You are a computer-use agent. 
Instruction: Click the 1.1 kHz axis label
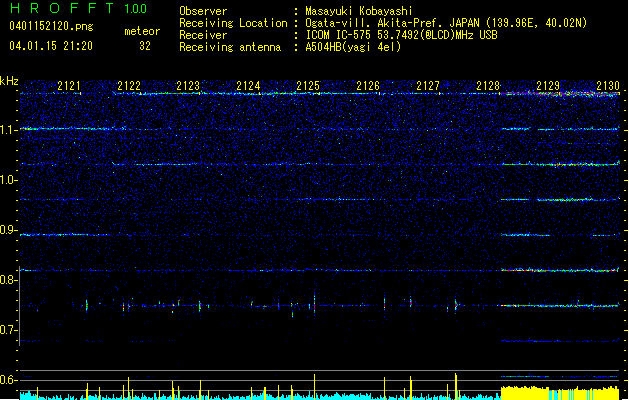9,130
